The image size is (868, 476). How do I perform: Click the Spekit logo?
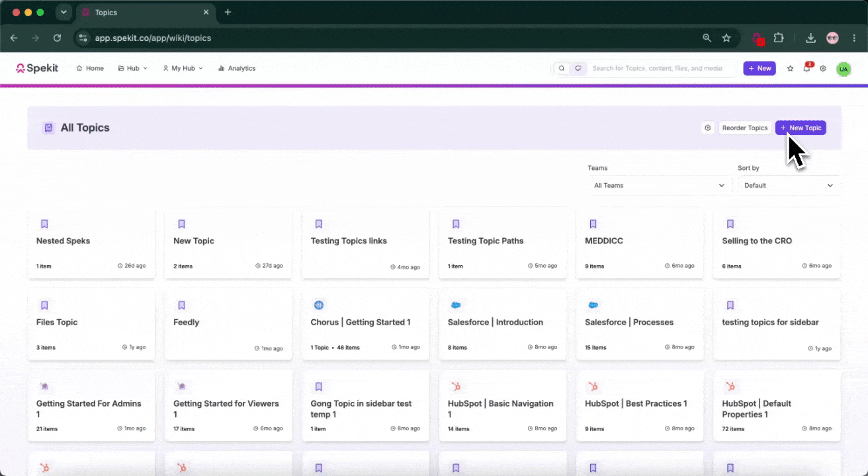click(x=37, y=68)
